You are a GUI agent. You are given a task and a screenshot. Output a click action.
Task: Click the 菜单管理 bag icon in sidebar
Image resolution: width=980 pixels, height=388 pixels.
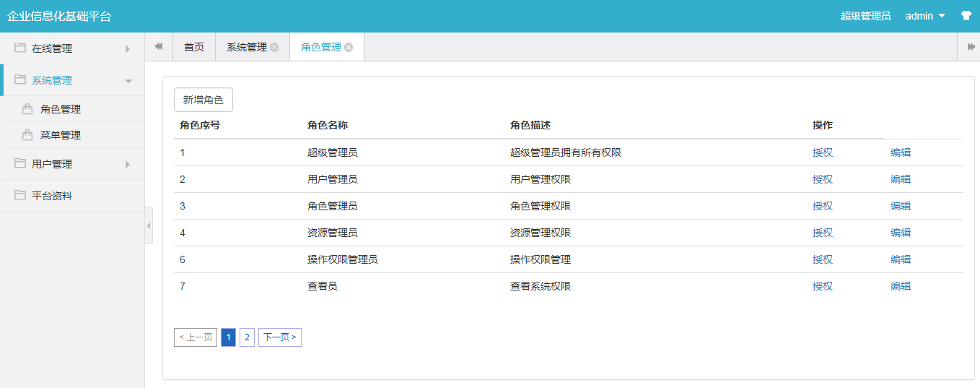coord(27,135)
